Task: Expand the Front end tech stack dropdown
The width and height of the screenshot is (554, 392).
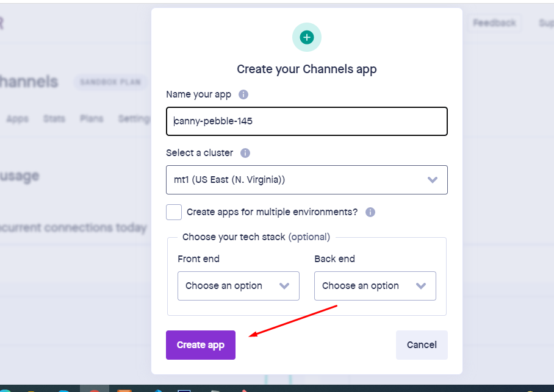Action: point(239,286)
